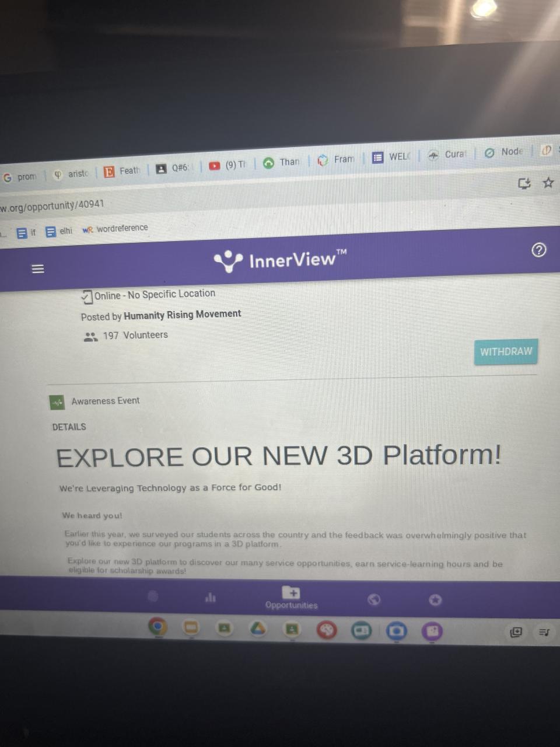Open the globe icon in the bottom nav
This screenshot has width=560, height=747.
pos(374,599)
